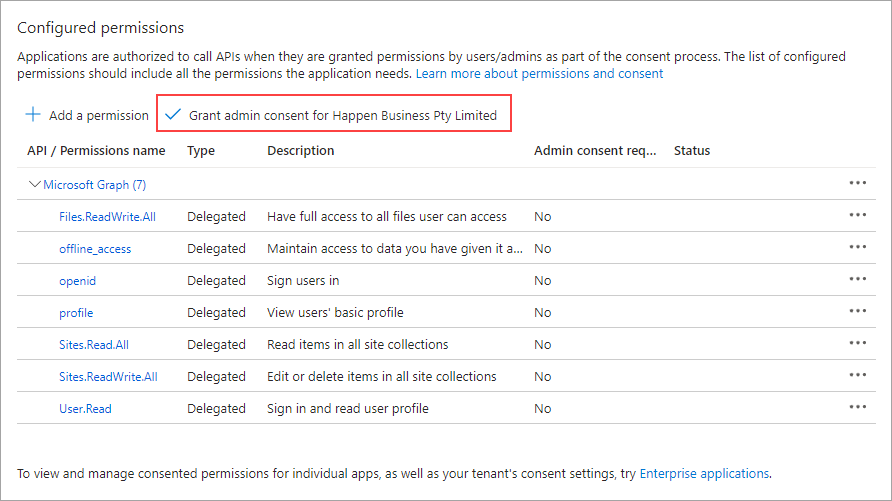Click the Admin consent required column header
This screenshot has height=501, width=892.
click(595, 151)
